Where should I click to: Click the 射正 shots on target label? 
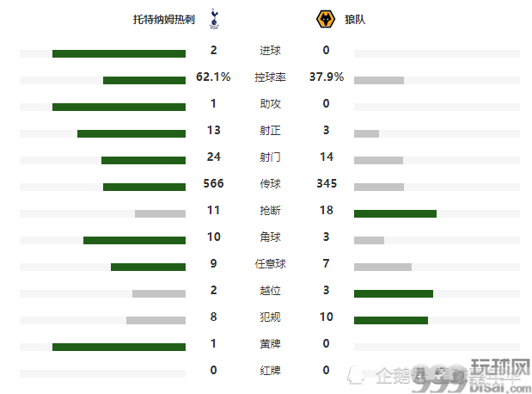click(x=271, y=131)
